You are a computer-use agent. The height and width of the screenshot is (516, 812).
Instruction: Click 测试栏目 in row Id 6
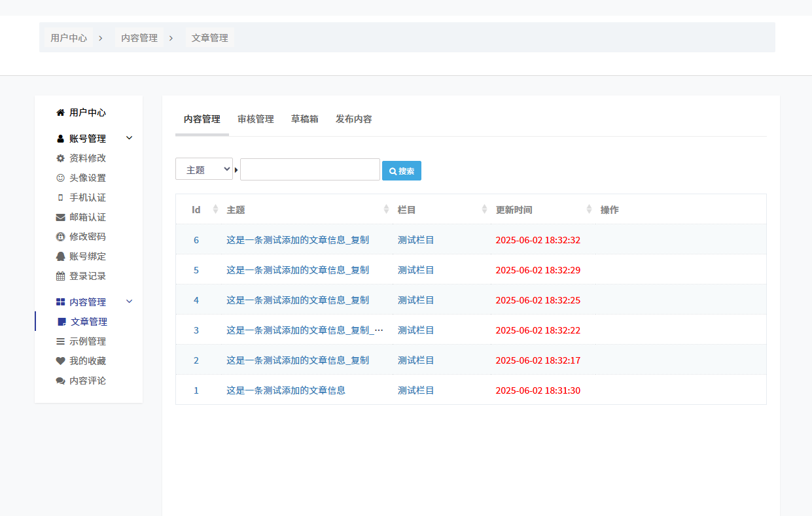point(416,240)
